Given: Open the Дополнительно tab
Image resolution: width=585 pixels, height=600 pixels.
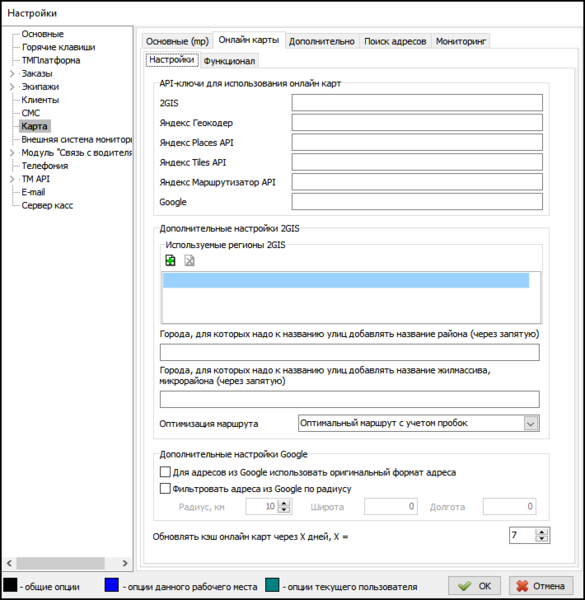Looking at the screenshot, I should pos(322,41).
